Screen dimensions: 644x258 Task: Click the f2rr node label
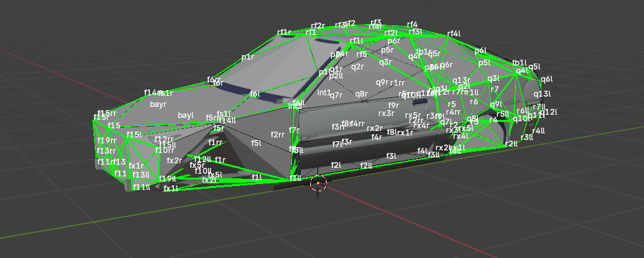(278, 135)
